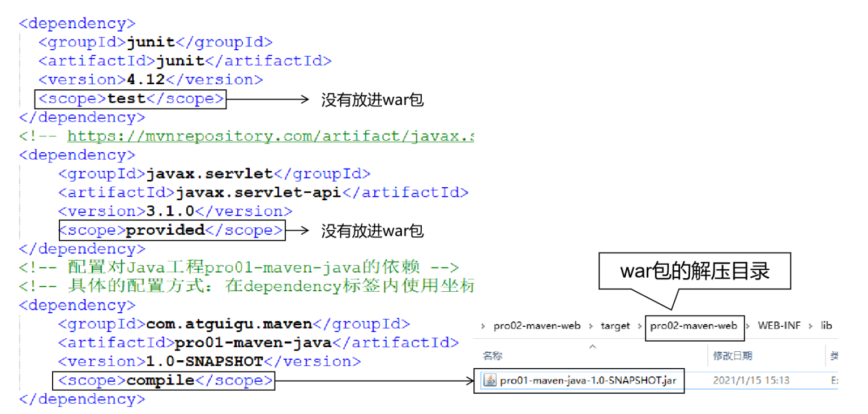Open the target folder in the breadcrumb
The width and height of the screenshot is (868, 414).
point(615,326)
